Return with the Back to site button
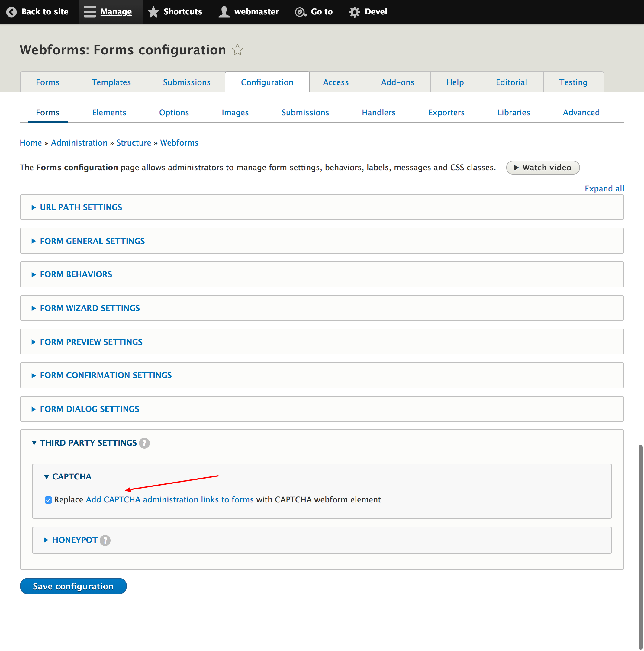644x651 pixels. tap(38, 11)
